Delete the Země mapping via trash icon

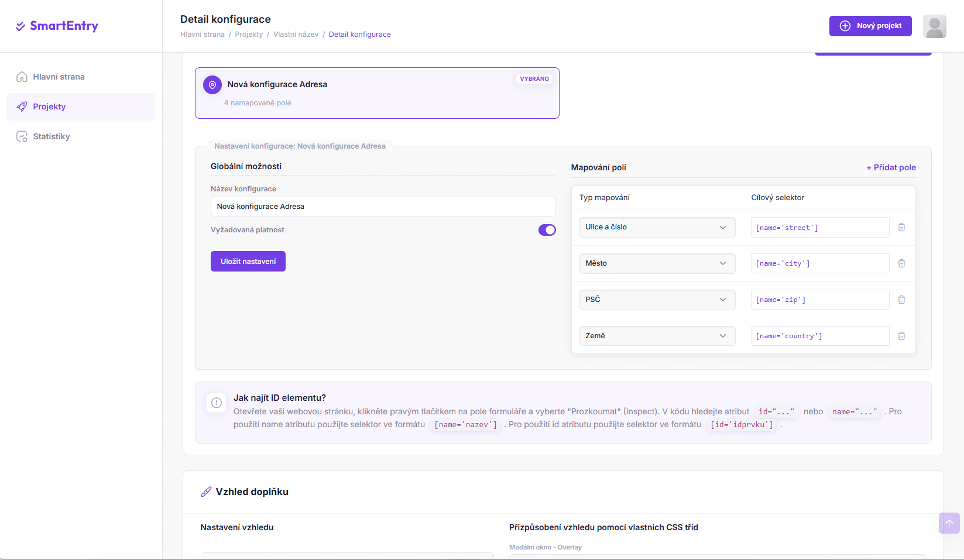(901, 336)
